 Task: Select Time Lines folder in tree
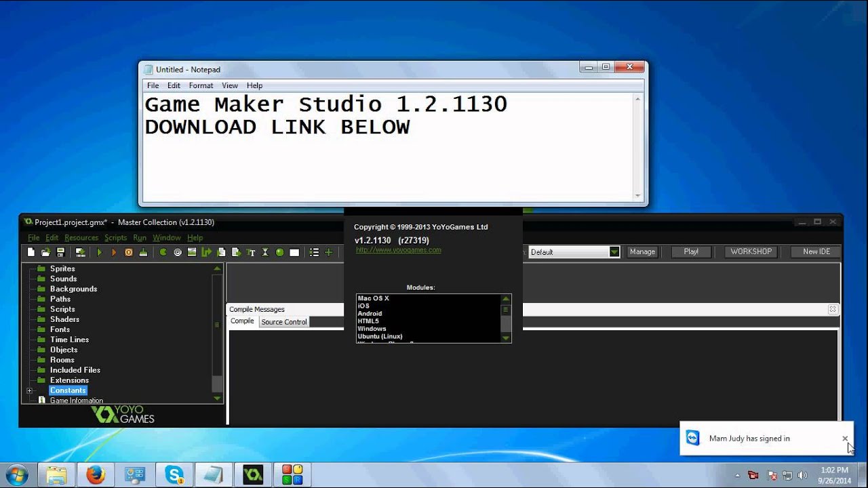(69, 340)
